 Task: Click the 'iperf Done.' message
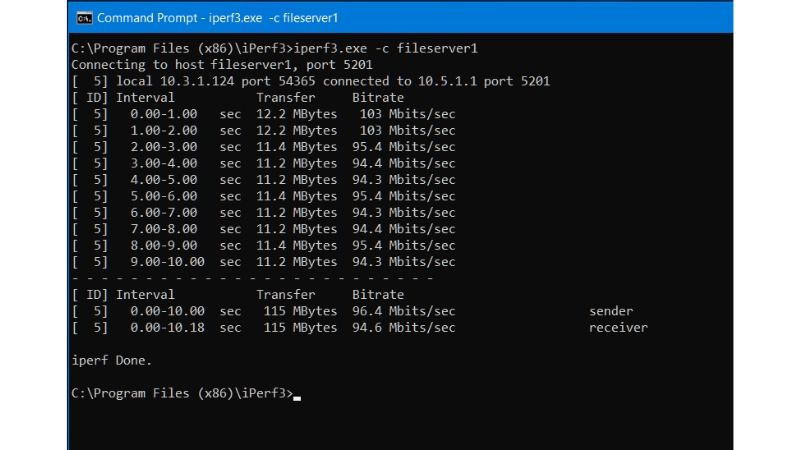(112, 360)
